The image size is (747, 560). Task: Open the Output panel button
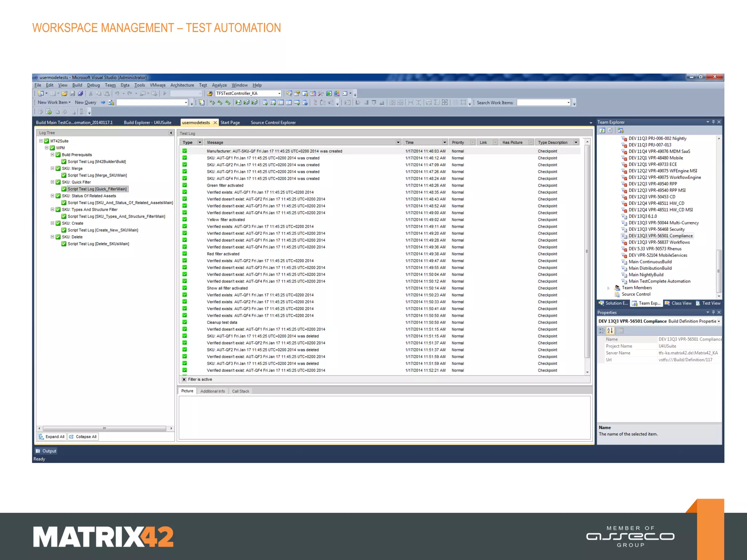coord(46,451)
